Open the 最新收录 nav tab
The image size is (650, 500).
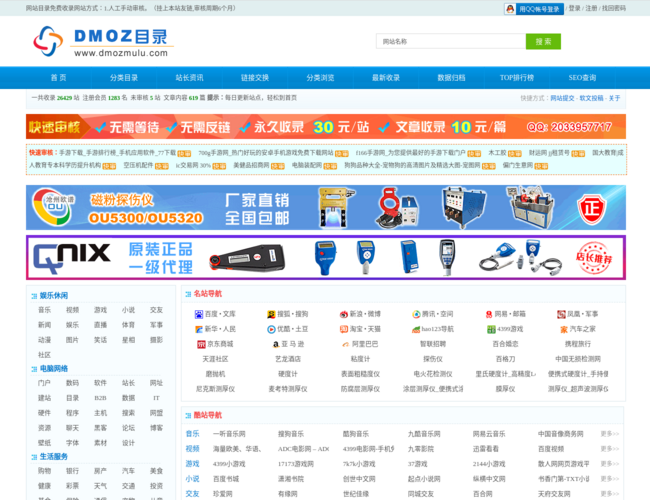(386, 78)
